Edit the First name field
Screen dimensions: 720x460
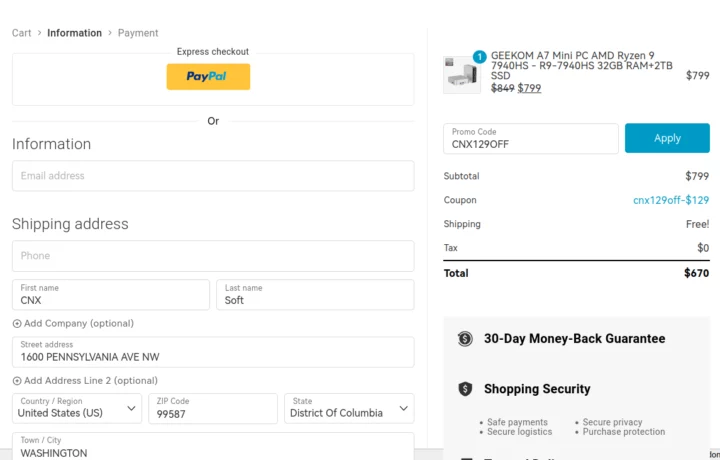pos(111,295)
